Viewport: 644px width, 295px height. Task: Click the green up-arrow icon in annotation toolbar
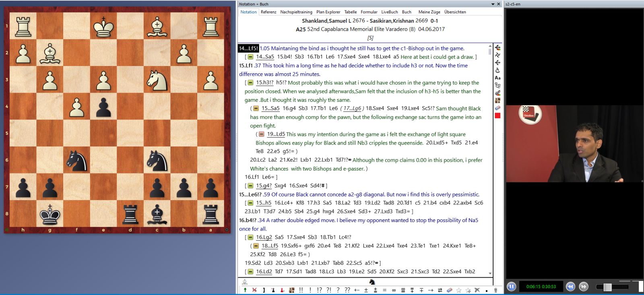[x=245, y=290]
